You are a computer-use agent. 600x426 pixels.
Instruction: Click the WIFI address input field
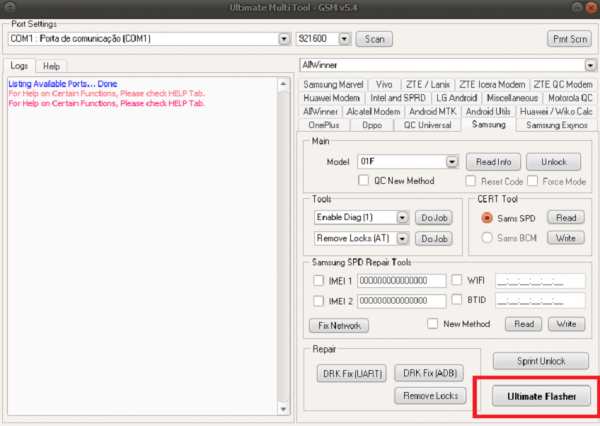540,281
